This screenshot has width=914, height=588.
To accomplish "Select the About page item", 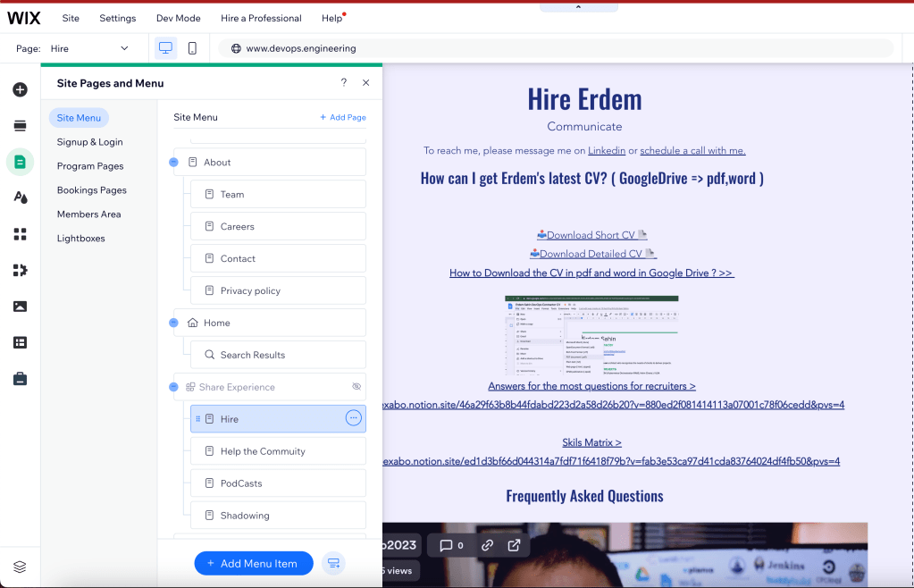I will point(270,162).
